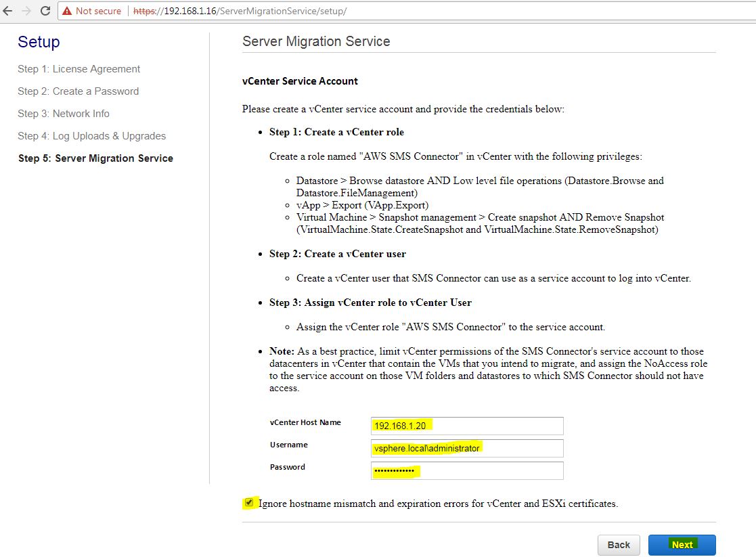The height and width of the screenshot is (557, 756).
Task: Click the blue Next button
Action: pos(682,545)
